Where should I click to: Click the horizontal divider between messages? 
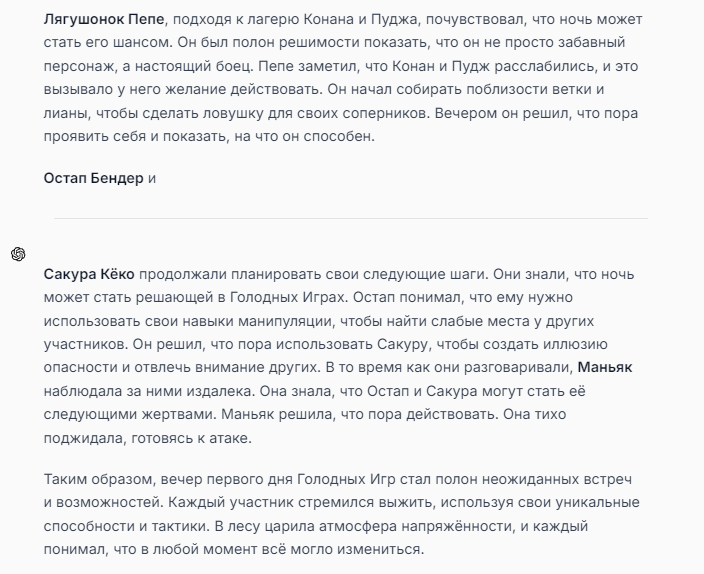coord(351,218)
